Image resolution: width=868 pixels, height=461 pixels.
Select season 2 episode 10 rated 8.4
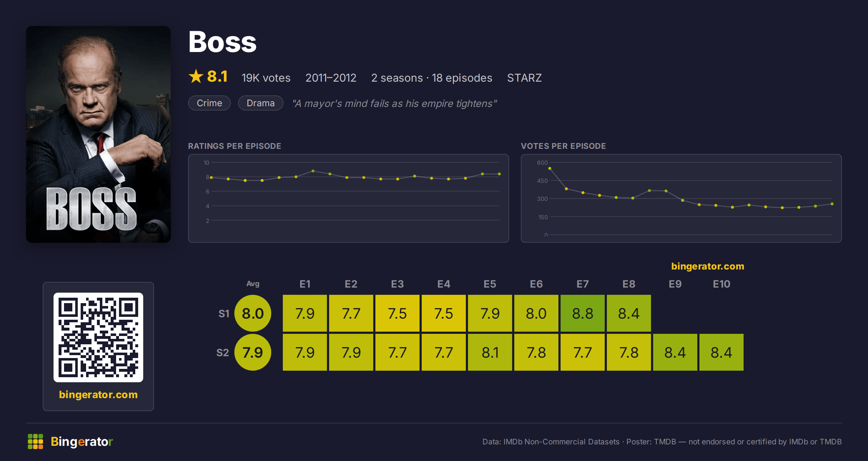[x=722, y=352]
